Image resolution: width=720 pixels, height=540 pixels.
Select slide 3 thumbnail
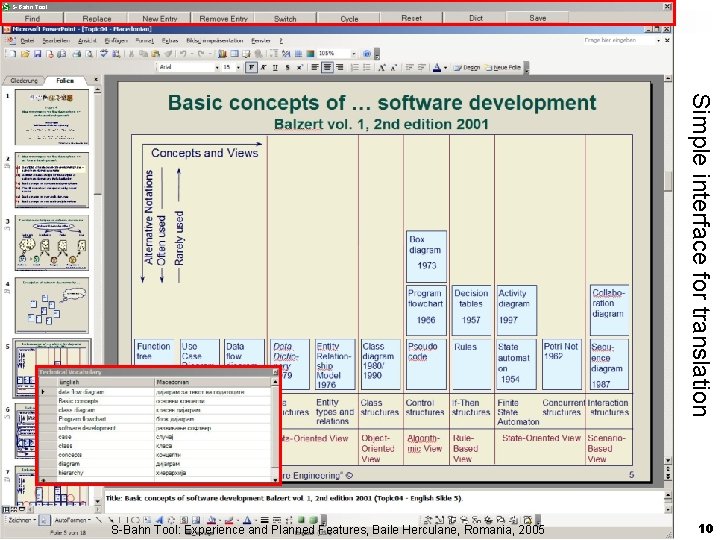click(51, 243)
